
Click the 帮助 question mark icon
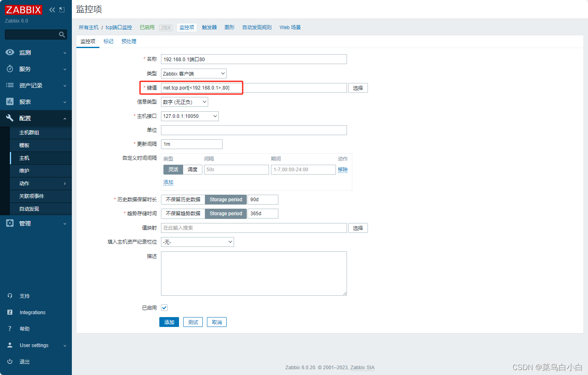(x=10, y=329)
